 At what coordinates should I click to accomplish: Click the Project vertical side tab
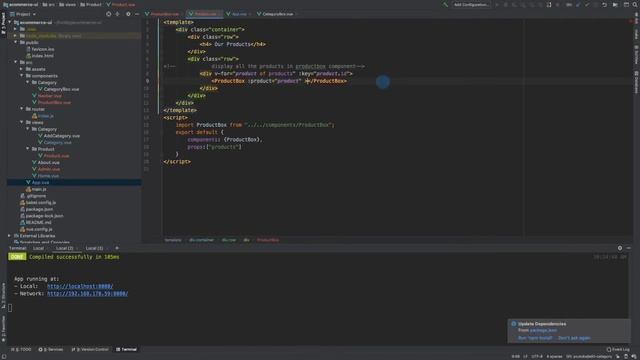(3, 25)
